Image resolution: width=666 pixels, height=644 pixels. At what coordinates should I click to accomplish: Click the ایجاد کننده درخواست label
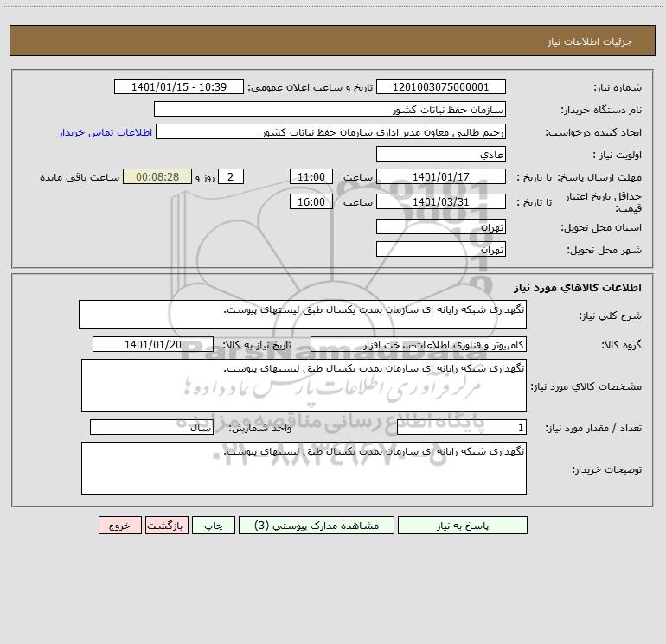pos(593,133)
